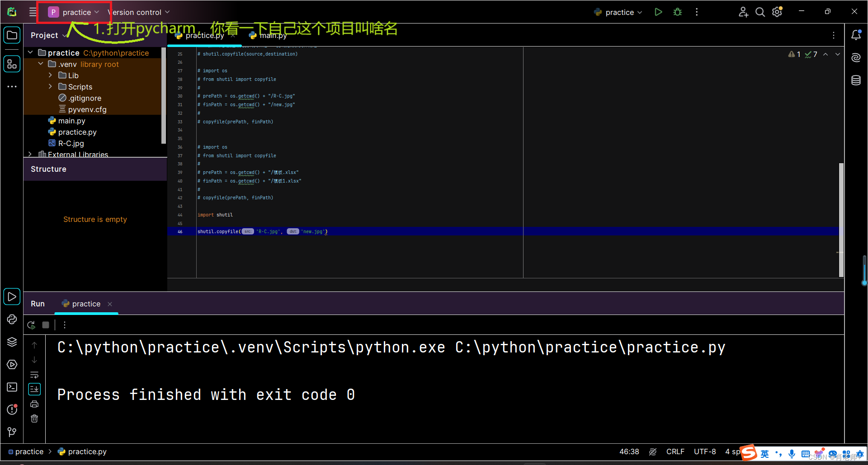Start debugging with the bug icon
Viewport: 868px width, 465px height.
pos(677,12)
